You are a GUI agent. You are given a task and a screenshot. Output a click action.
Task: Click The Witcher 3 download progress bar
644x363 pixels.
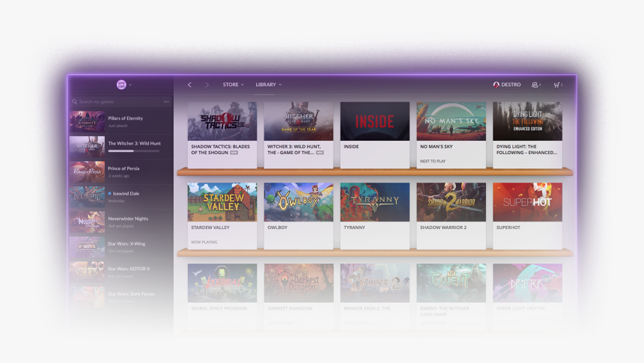coord(133,151)
